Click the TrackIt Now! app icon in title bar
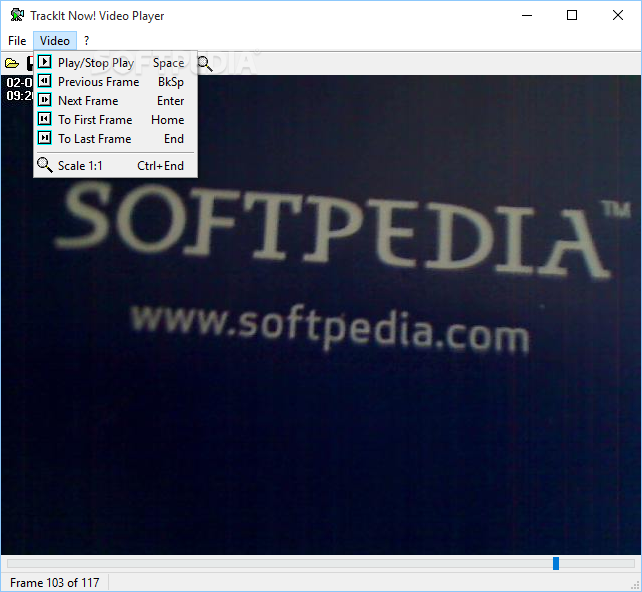This screenshot has width=642, height=592. coord(17,16)
